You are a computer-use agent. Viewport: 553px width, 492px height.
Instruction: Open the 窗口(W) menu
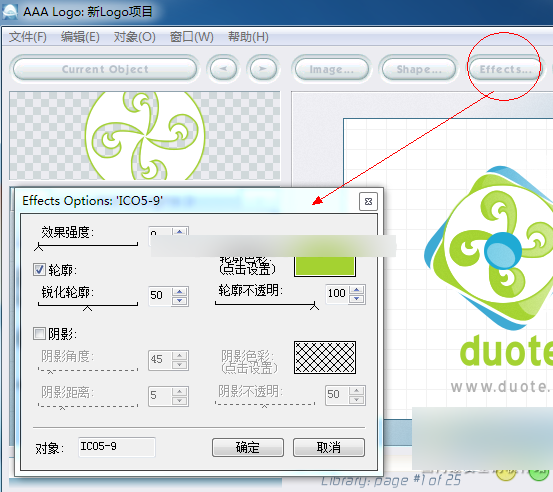click(x=192, y=37)
